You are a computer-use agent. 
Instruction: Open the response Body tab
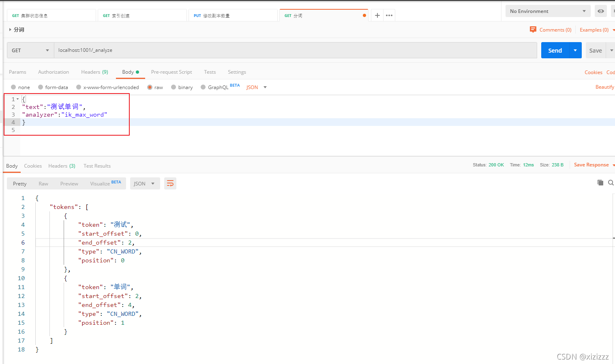(x=12, y=166)
